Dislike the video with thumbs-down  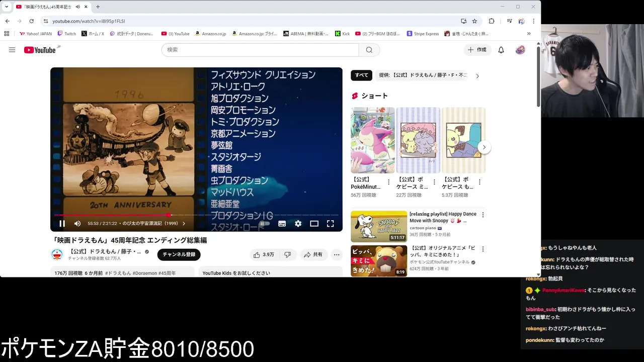(287, 255)
